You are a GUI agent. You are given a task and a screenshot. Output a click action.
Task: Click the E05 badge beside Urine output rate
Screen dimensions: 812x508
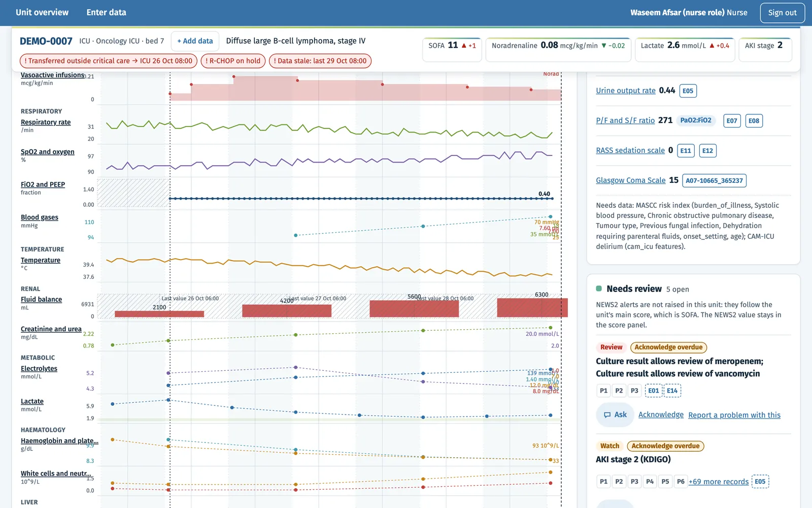tap(688, 91)
